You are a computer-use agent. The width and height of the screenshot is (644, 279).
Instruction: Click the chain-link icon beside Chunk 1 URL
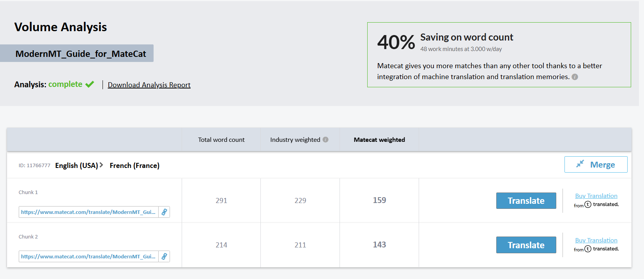(x=164, y=212)
